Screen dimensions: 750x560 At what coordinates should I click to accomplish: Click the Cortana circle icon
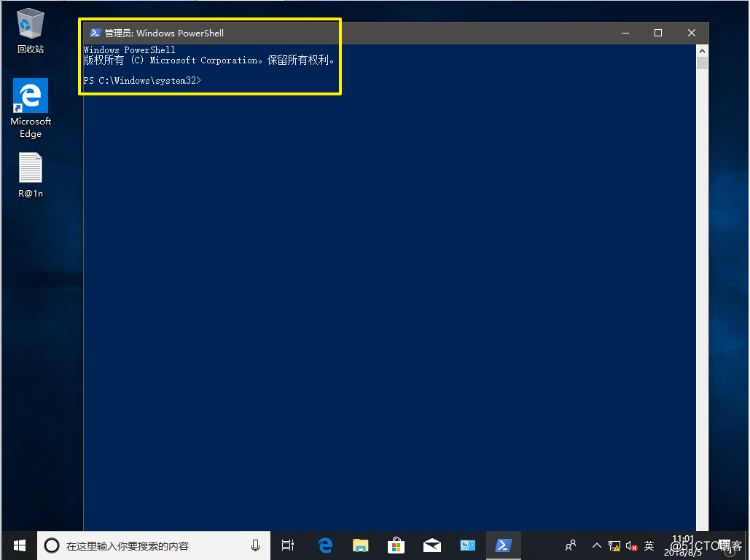pyautogui.click(x=52, y=545)
